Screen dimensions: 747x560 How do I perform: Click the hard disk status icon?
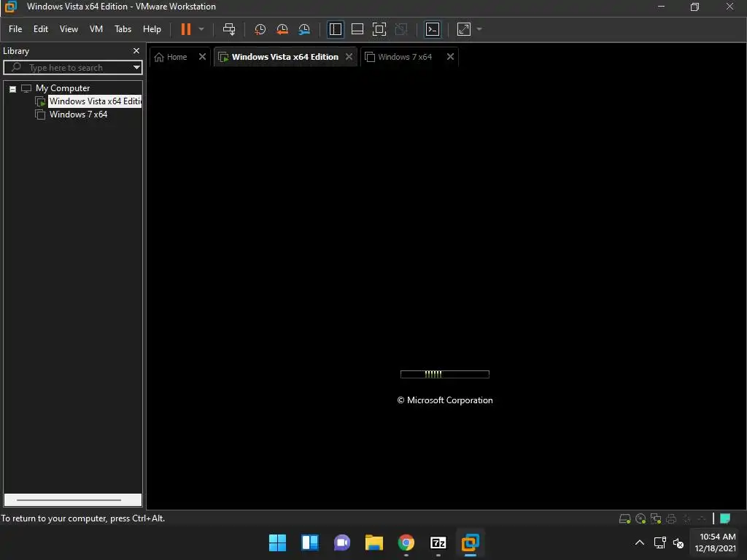click(x=624, y=519)
